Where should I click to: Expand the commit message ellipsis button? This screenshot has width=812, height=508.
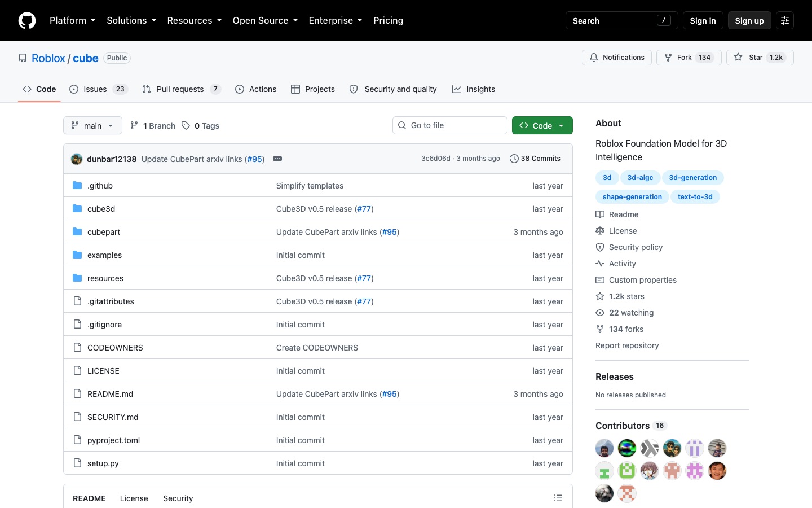tap(277, 159)
